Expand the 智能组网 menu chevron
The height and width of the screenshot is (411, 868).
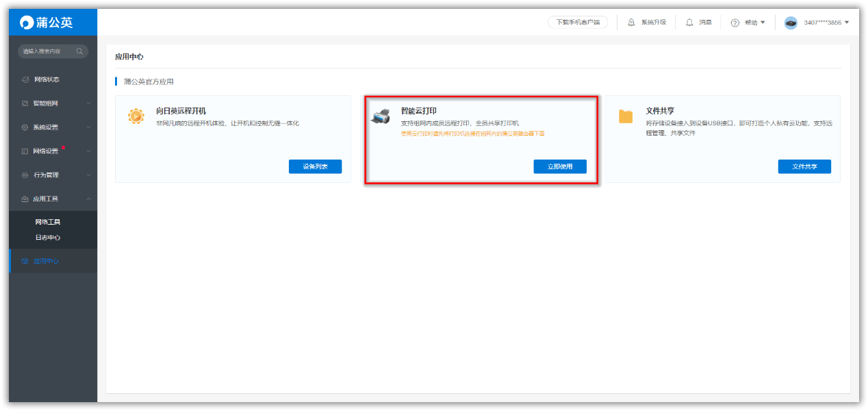click(88, 103)
